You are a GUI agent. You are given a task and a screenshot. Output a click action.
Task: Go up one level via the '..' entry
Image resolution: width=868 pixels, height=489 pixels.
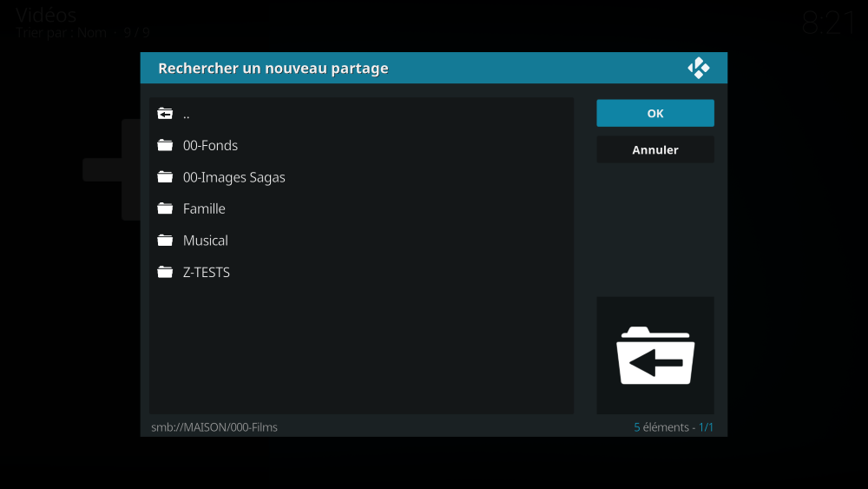click(x=187, y=114)
